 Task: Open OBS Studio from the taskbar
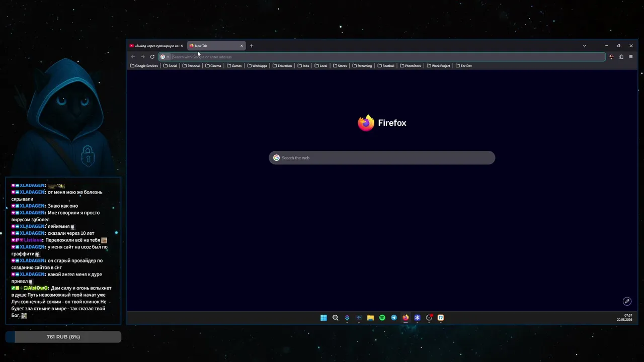[x=429, y=318]
